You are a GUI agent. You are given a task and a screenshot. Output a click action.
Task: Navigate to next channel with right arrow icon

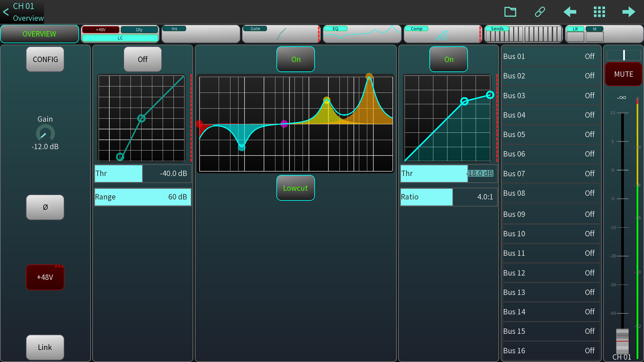tap(629, 12)
